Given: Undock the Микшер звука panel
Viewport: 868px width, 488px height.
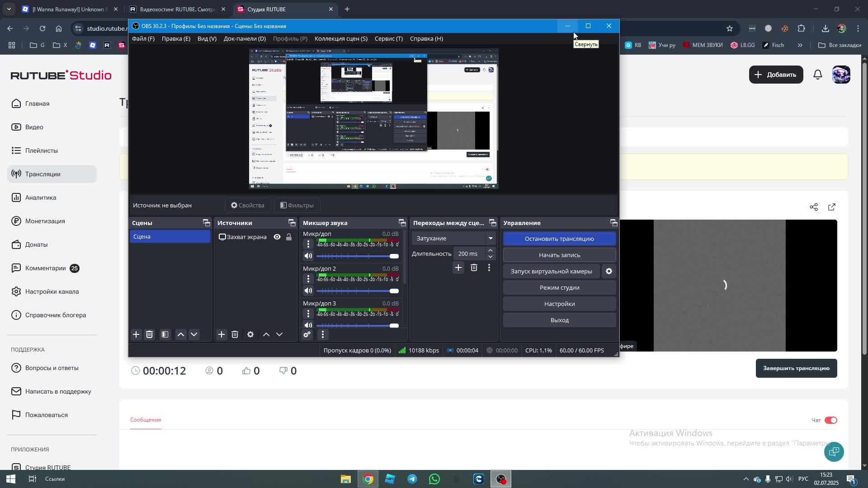Looking at the screenshot, I should point(402,223).
